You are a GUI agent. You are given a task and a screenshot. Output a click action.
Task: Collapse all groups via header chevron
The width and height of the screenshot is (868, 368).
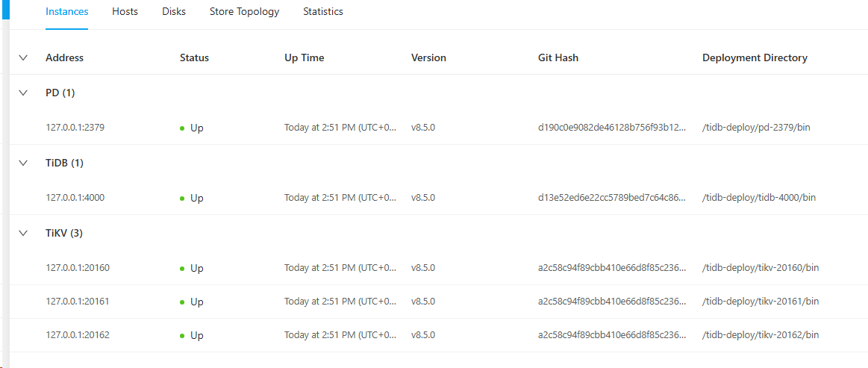point(23,57)
